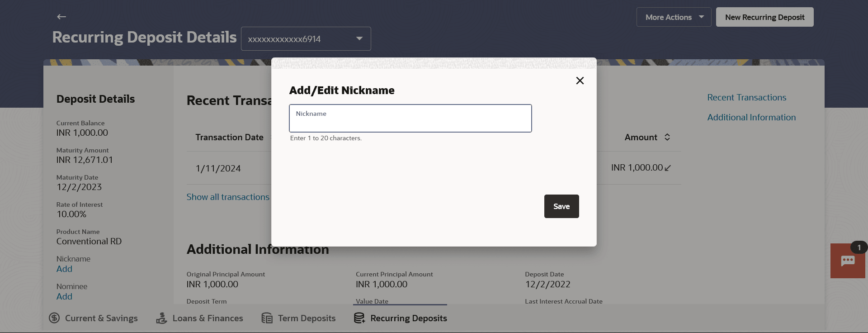Add a nickname via the Add link
This screenshot has width=868, height=333.
(x=64, y=269)
